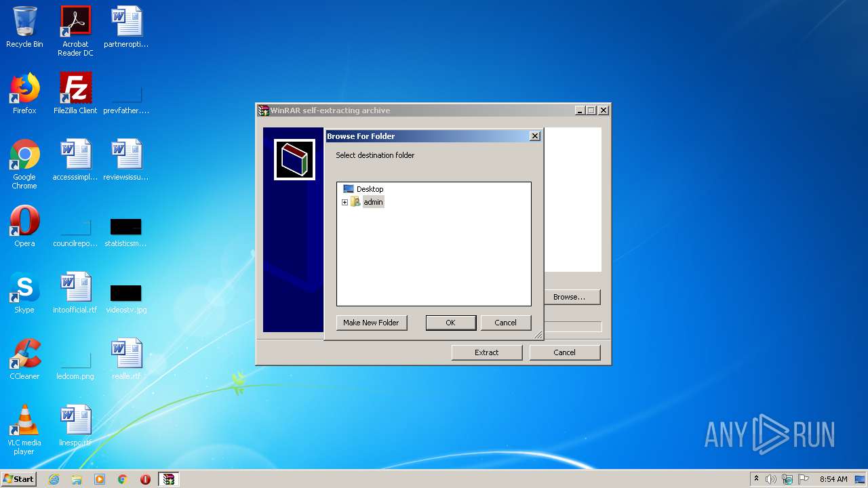Image resolution: width=868 pixels, height=488 pixels.
Task: Open Chrome from the taskbar
Action: tap(122, 479)
